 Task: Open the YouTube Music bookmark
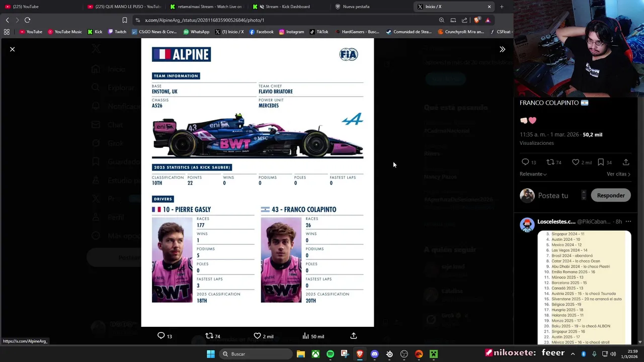pyautogui.click(x=65, y=32)
